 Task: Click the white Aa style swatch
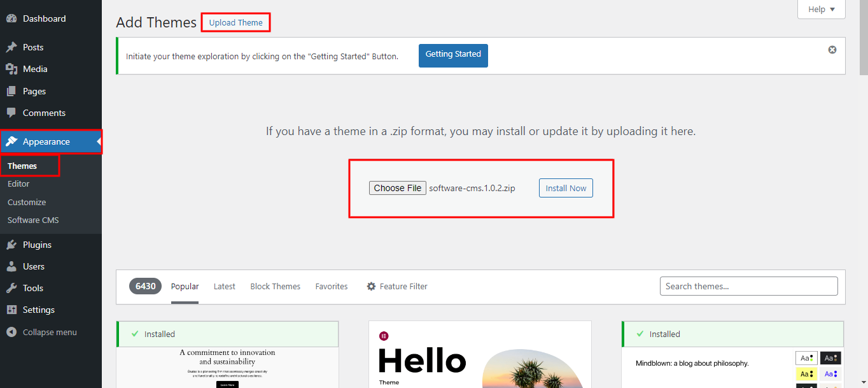pos(806,358)
